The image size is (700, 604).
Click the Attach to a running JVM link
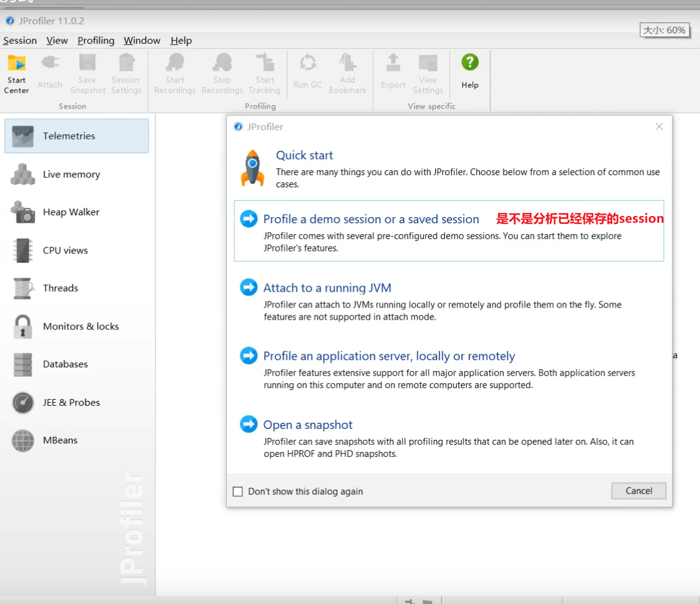(x=327, y=288)
